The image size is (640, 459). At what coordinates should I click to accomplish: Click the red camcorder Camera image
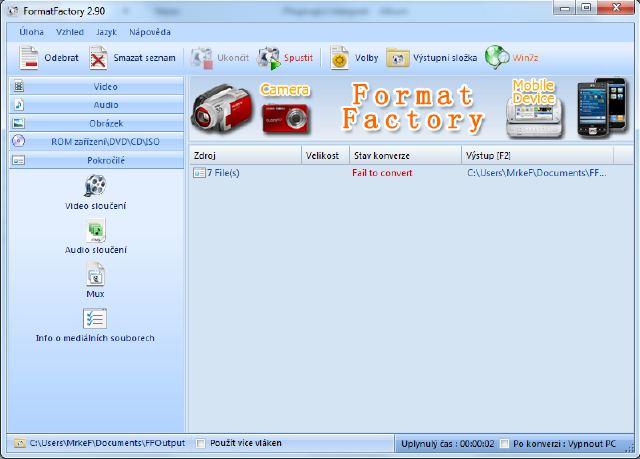tap(222, 109)
